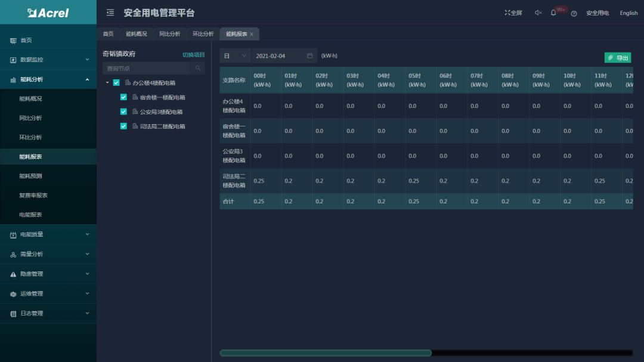Click the green 导出 export button
This screenshot has height=362, width=644.
[618, 58]
